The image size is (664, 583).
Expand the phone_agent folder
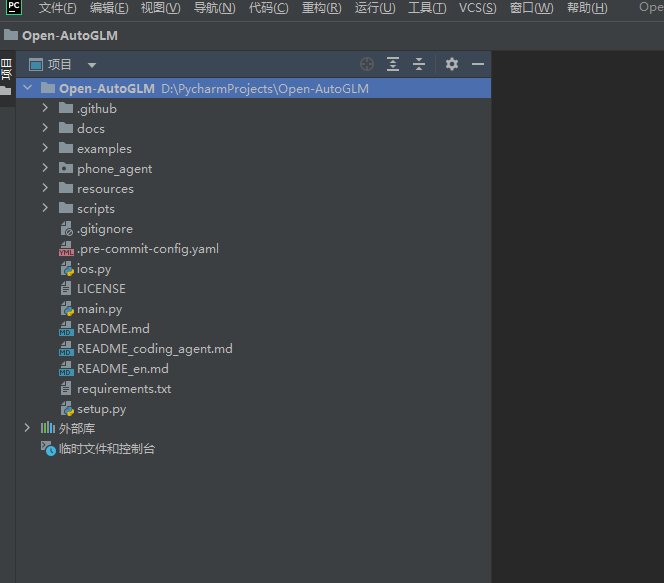45,168
